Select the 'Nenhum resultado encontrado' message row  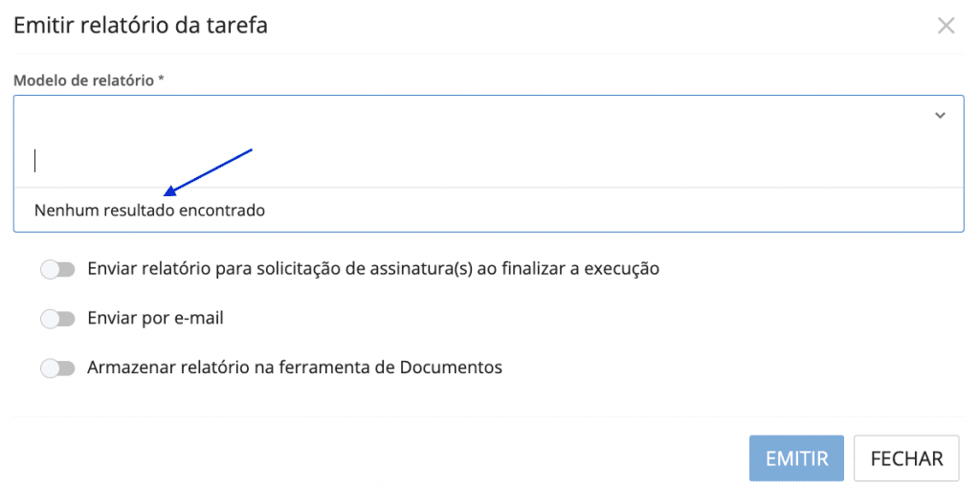(149, 210)
